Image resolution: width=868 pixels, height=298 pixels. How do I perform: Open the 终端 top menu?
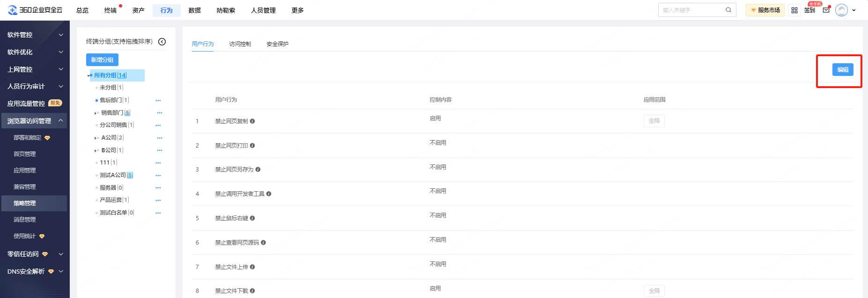[x=110, y=10]
